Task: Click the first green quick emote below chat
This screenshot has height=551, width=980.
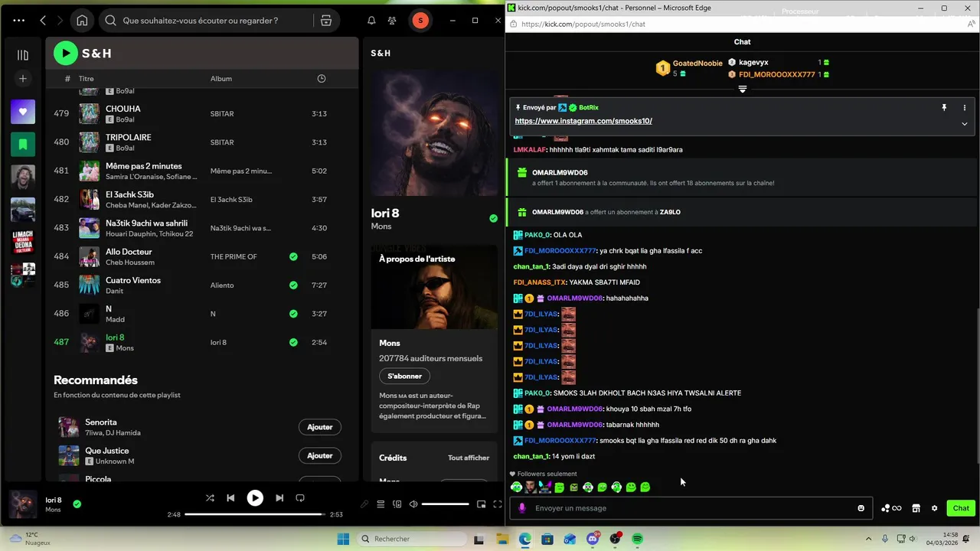Action: click(517, 487)
